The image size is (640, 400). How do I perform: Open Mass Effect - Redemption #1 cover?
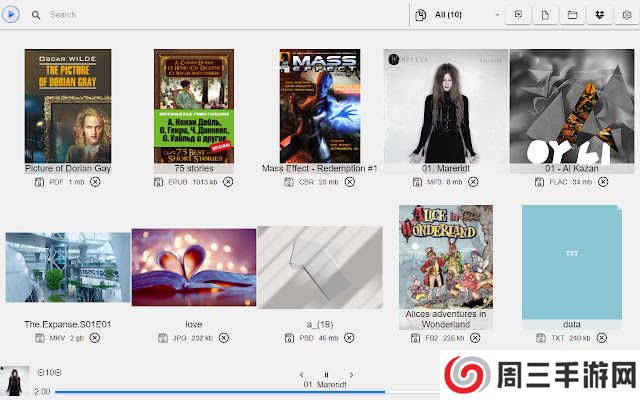(x=320, y=106)
